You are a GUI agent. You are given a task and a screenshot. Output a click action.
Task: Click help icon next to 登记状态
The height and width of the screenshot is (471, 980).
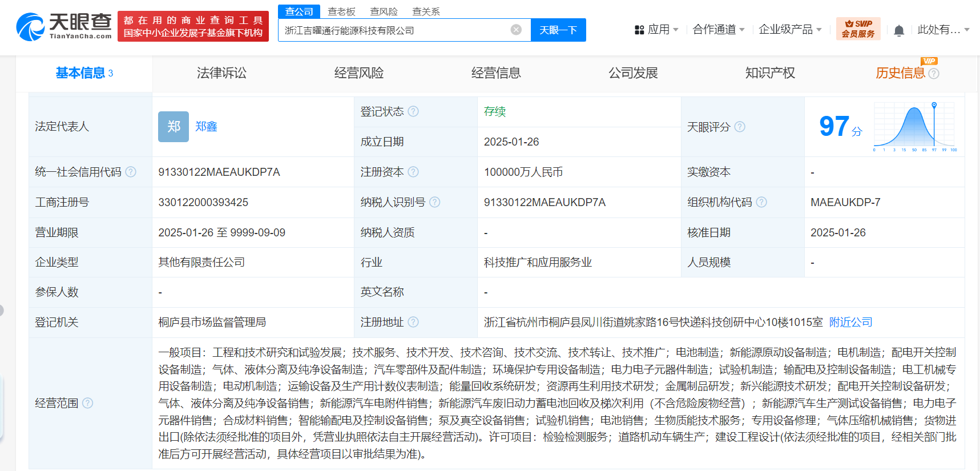click(x=413, y=111)
